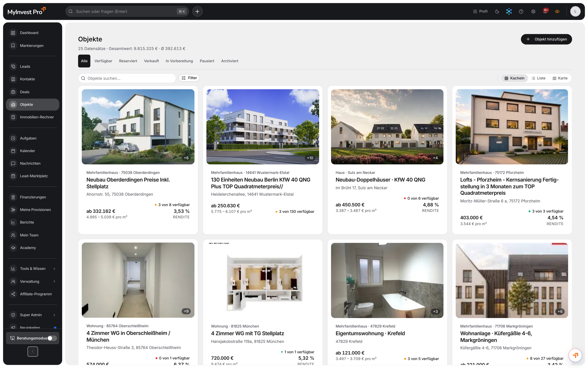Open Deals briefcase icon
588x368 pixels.
(13, 92)
